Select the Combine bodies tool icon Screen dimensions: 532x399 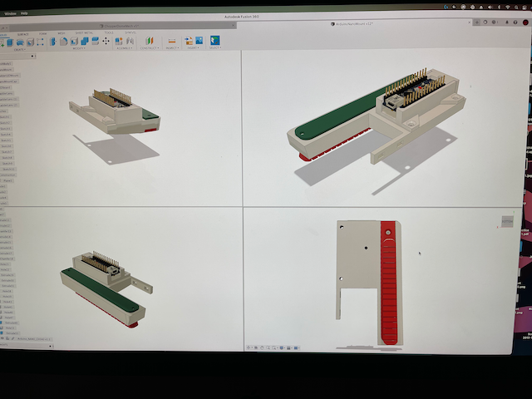(x=85, y=42)
